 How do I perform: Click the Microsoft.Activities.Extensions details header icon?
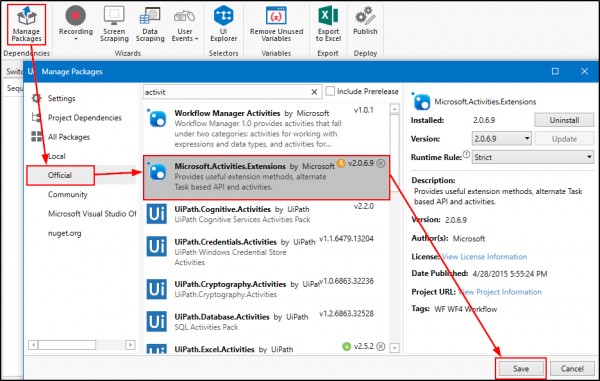click(421, 101)
